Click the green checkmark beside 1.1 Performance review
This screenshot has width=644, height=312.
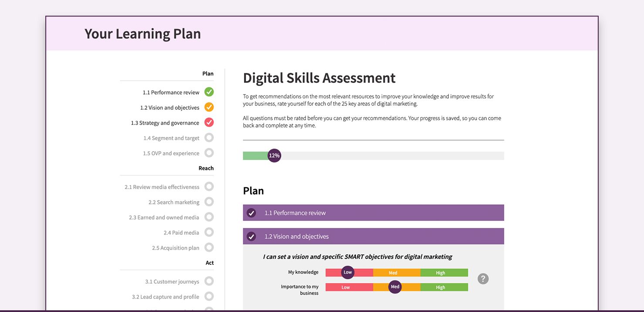[209, 92]
